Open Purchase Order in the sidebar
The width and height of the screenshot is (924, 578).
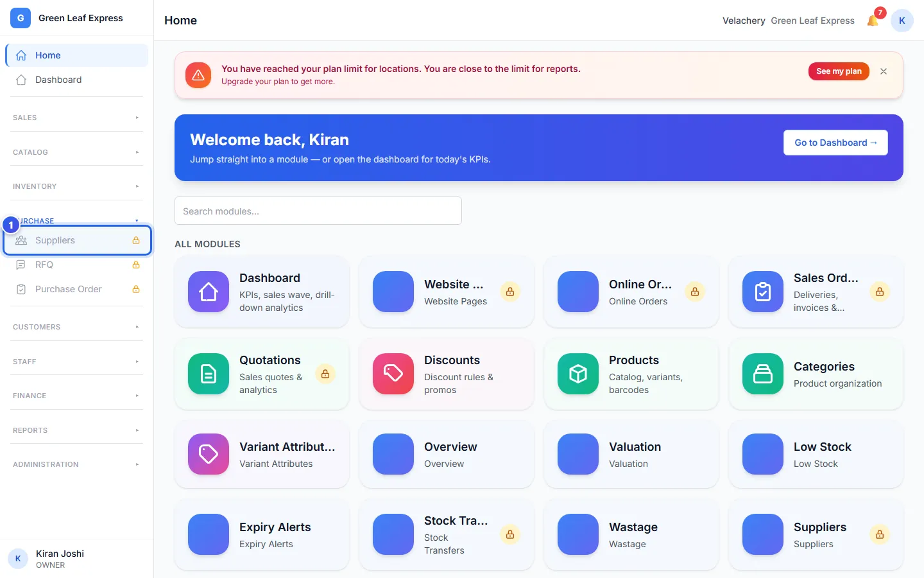77,289
